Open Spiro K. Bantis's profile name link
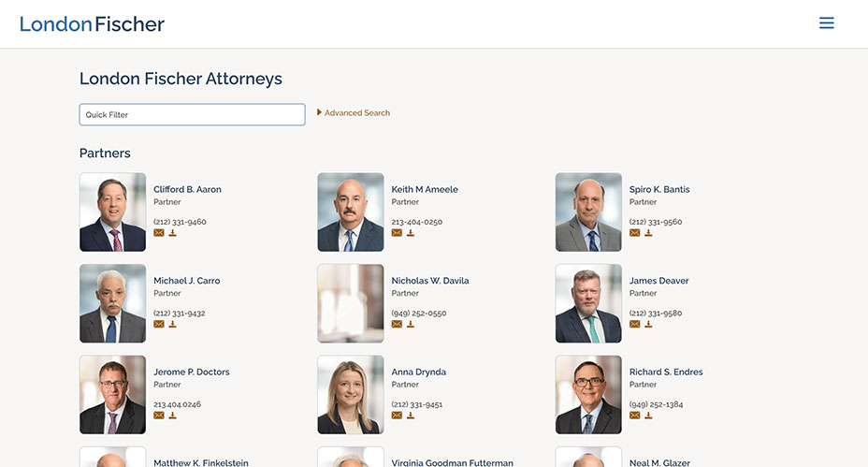 coord(659,189)
